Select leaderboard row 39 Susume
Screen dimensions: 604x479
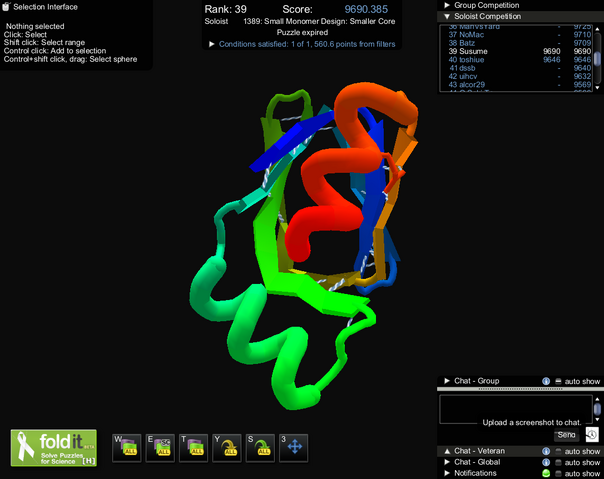[519, 51]
